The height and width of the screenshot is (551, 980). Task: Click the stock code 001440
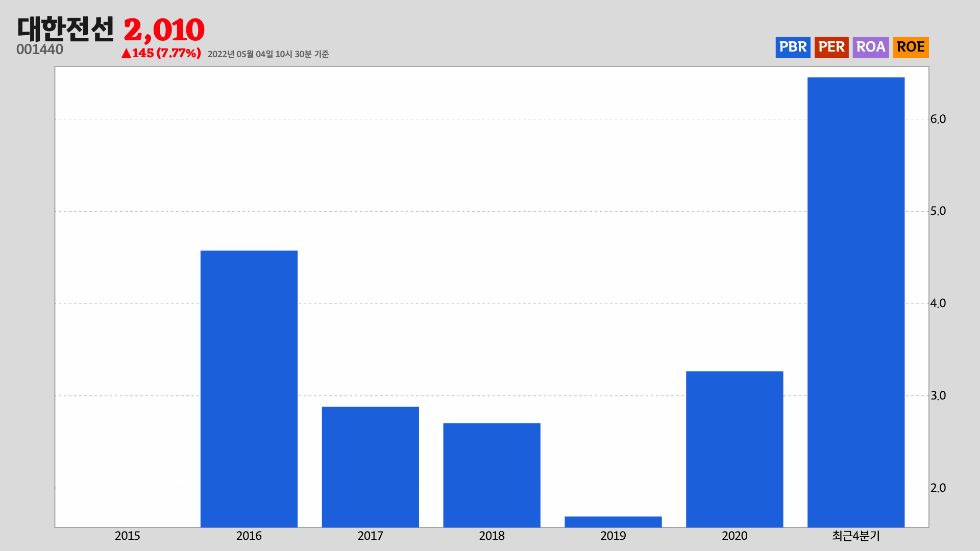[40, 49]
